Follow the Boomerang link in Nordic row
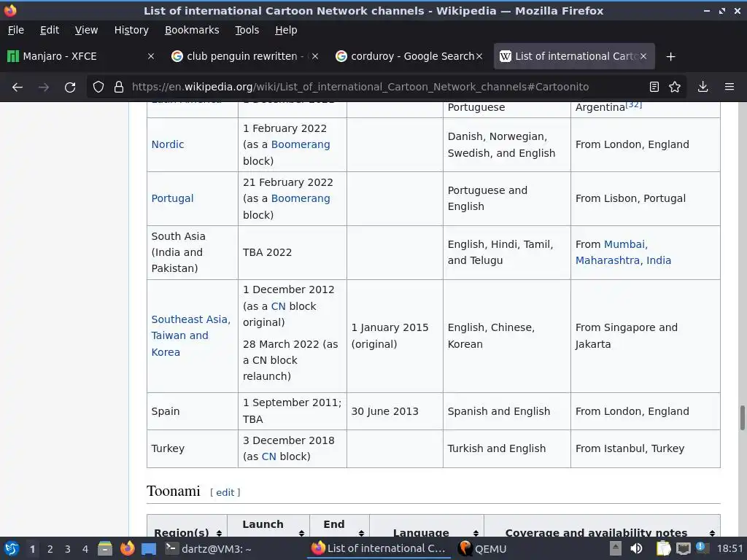 [x=301, y=144]
